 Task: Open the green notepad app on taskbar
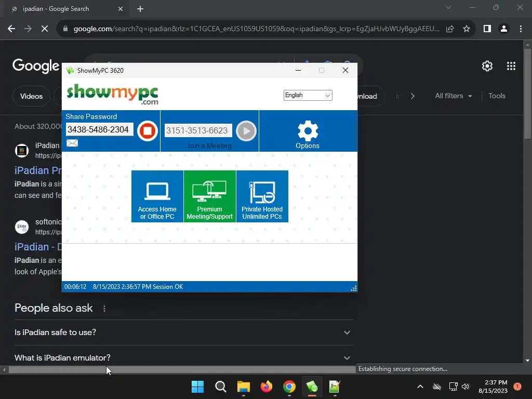335,387
